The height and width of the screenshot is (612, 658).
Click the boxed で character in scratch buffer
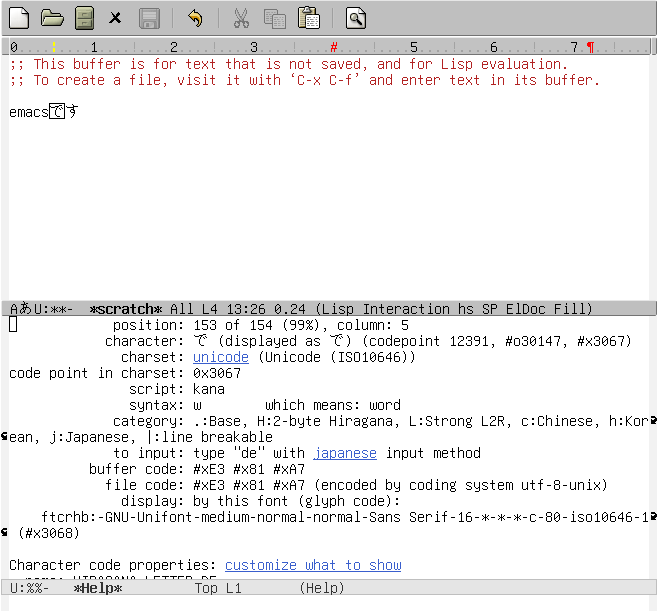[x=57, y=112]
